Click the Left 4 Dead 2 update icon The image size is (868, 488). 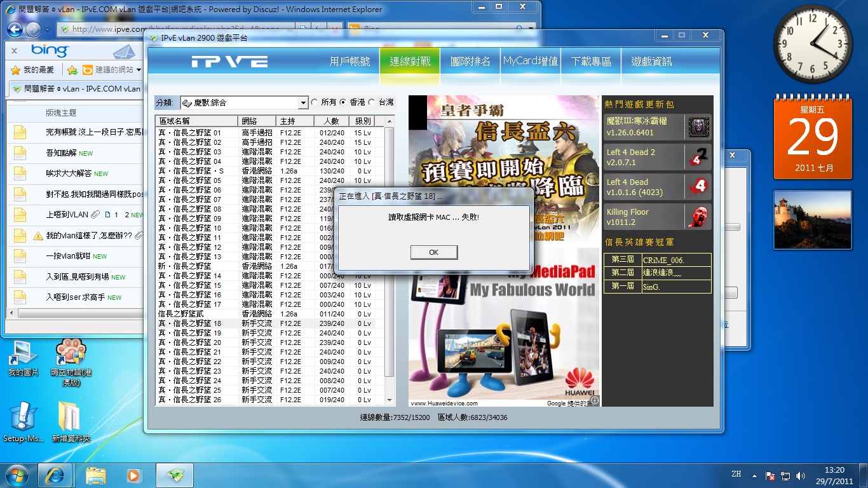coord(698,157)
